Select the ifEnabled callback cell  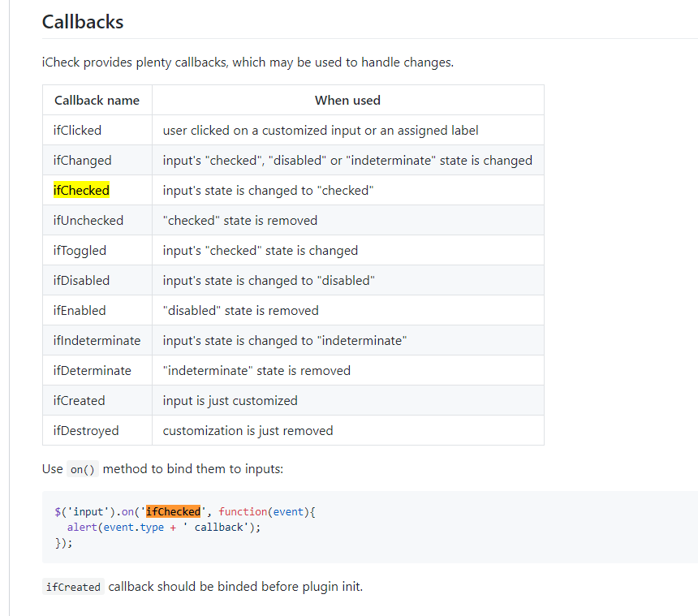(80, 310)
